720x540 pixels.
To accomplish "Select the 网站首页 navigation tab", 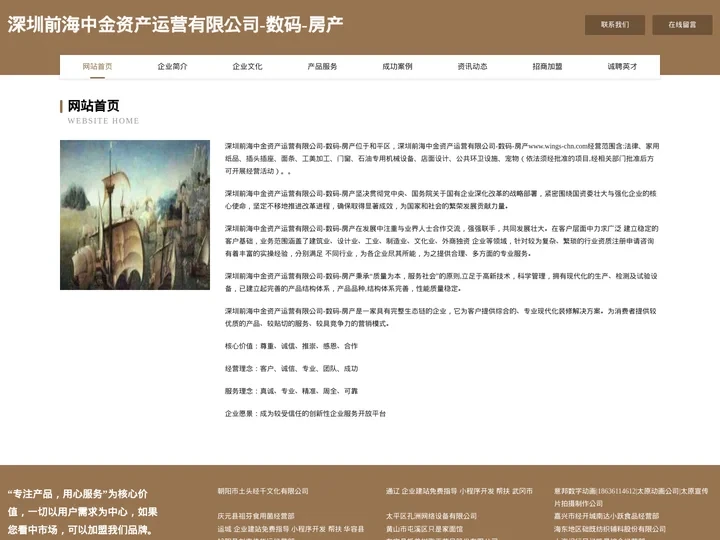I will coord(97,67).
